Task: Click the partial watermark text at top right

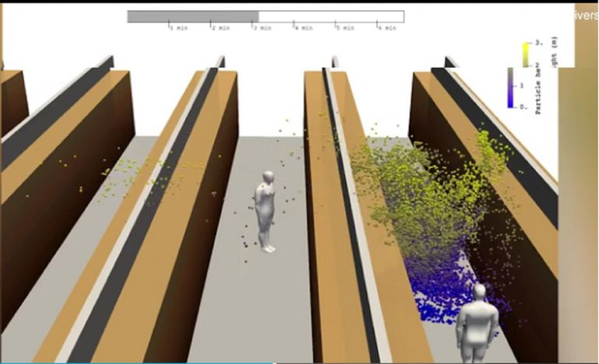Action: tap(587, 16)
